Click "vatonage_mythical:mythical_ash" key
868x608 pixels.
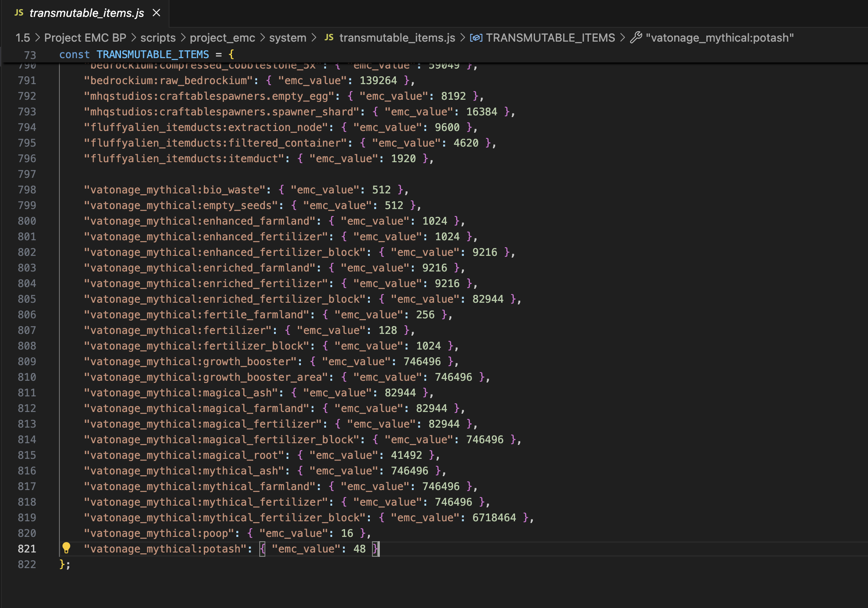coord(184,471)
